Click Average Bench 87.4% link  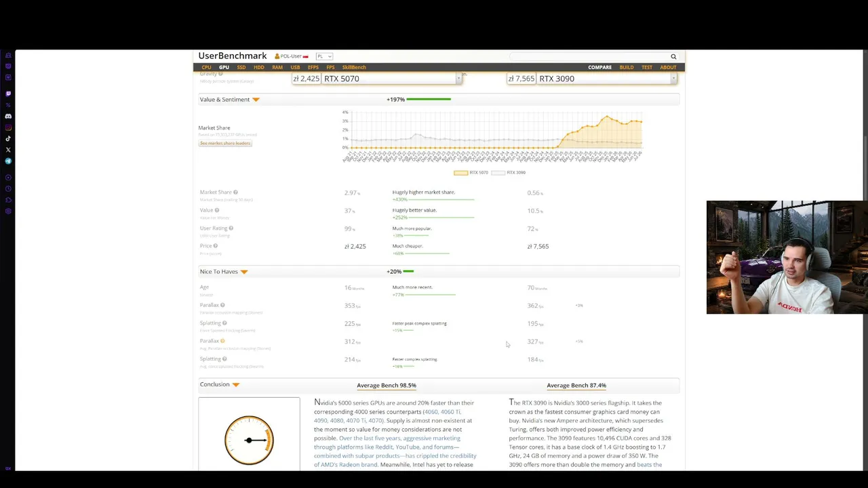tap(576, 386)
